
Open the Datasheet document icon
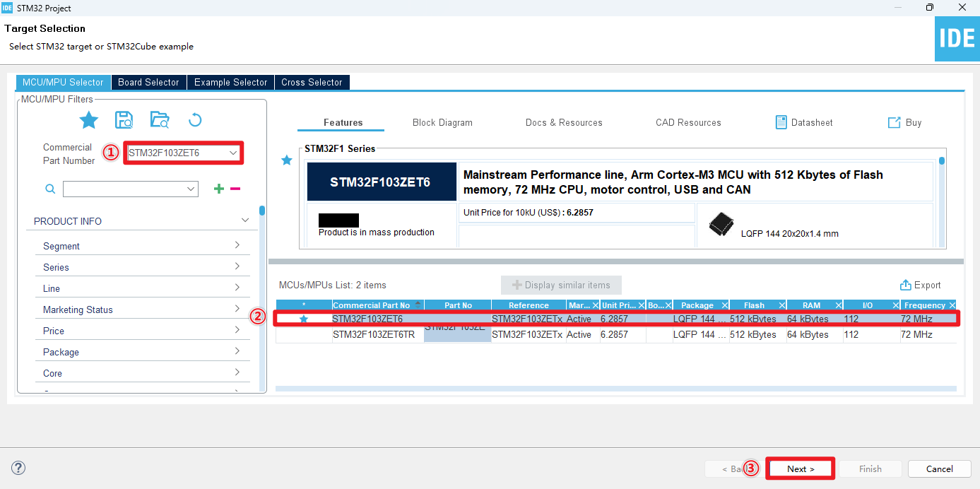click(781, 122)
